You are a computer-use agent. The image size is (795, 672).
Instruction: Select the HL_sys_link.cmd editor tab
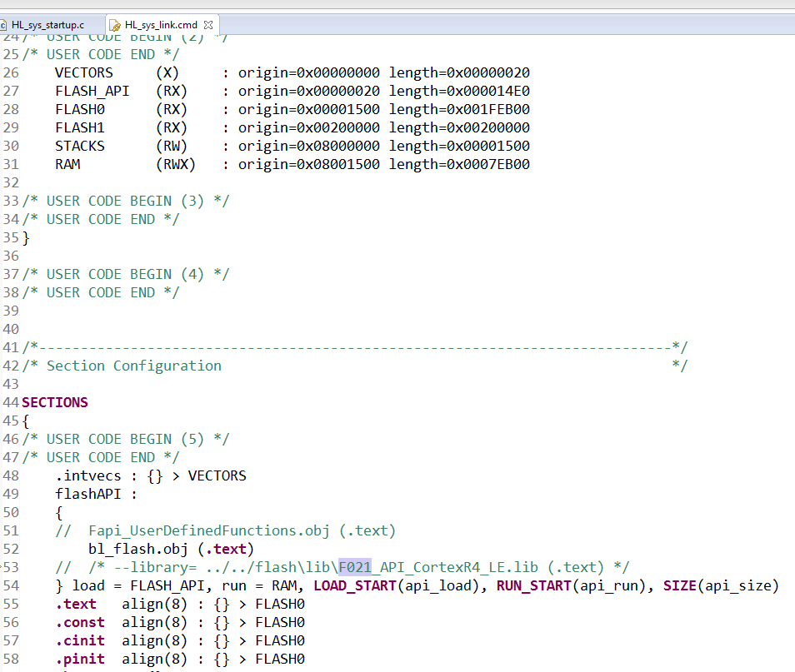pyautogui.click(x=161, y=25)
